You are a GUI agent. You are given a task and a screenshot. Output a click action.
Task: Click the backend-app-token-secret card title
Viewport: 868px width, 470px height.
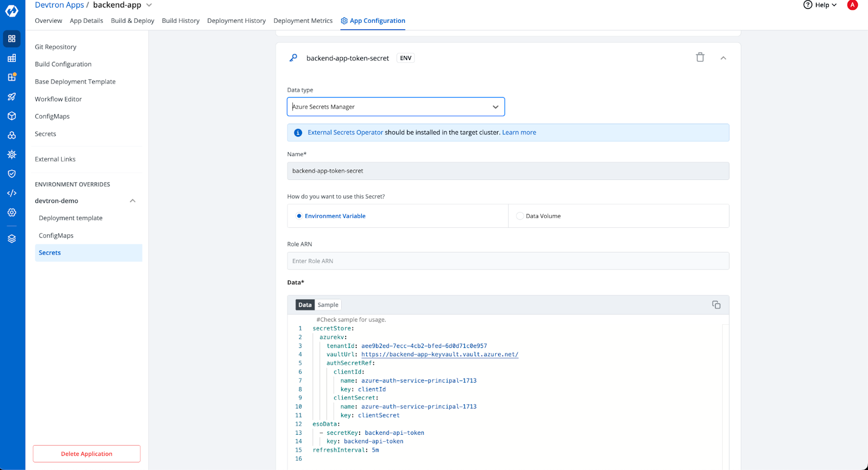(x=348, y=58)
